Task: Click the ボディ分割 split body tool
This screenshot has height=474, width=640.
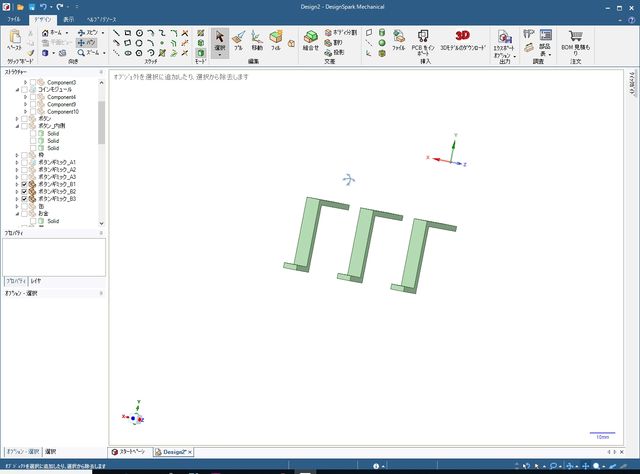Action: 341,32
